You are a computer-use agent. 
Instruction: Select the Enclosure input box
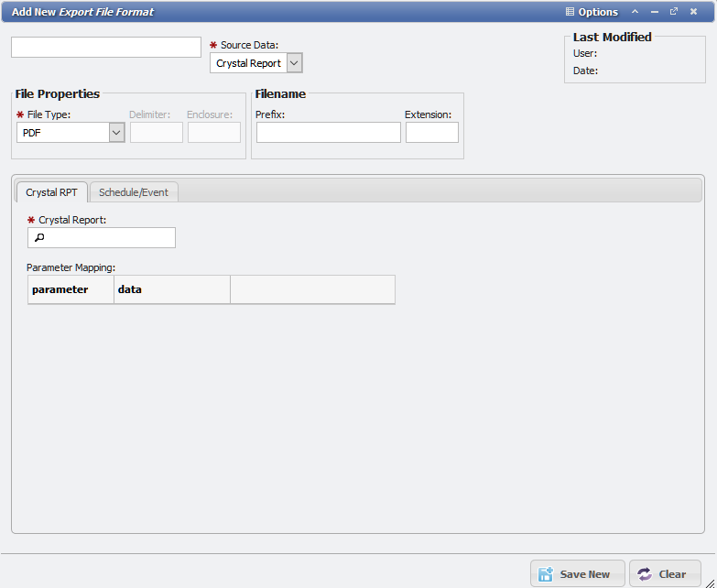tap(214, 133)
